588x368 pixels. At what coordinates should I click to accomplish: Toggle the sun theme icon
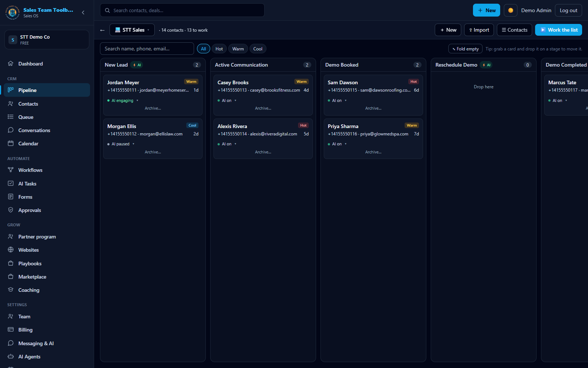(x=510, y=10)
